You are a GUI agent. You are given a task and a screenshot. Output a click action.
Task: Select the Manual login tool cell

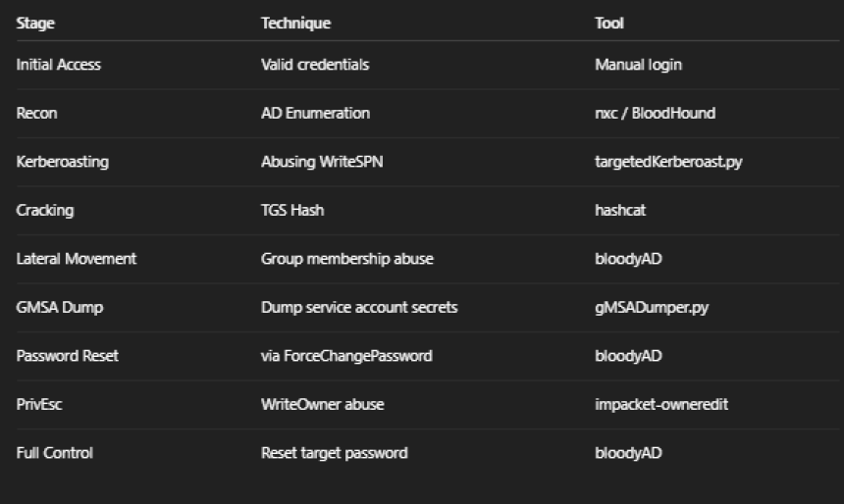coord(638,65)
